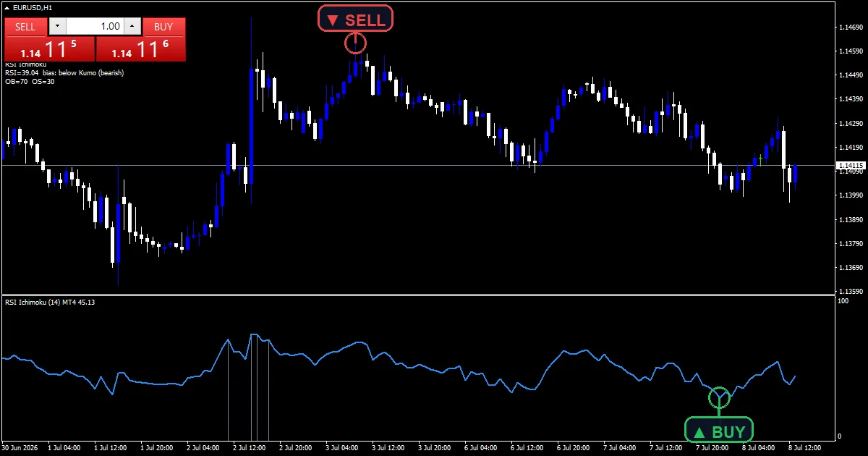
Task: Collapse the one-click trading panel triangle
Action: [7, 7]
